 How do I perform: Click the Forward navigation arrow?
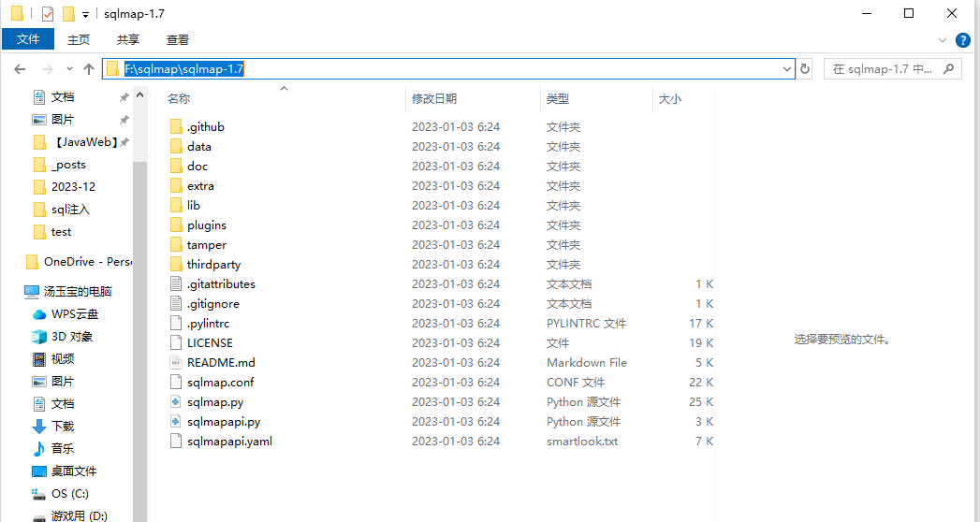click(x=47, y=69)
